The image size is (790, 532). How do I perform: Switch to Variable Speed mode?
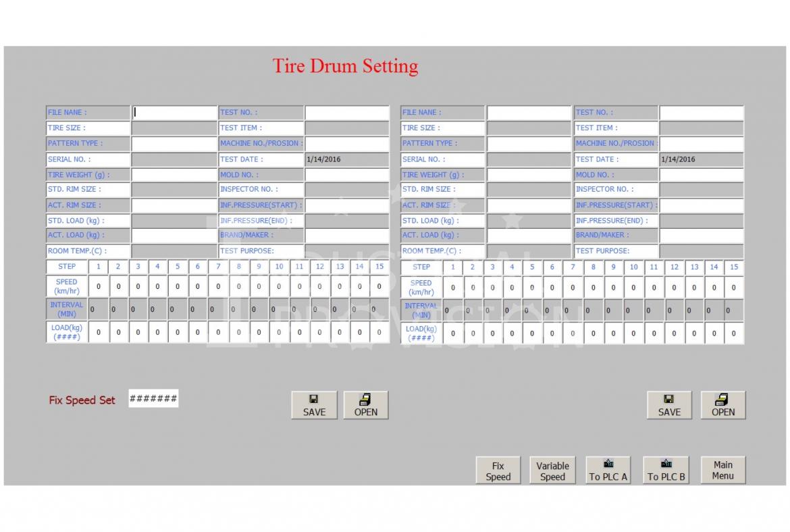point(552,471)
